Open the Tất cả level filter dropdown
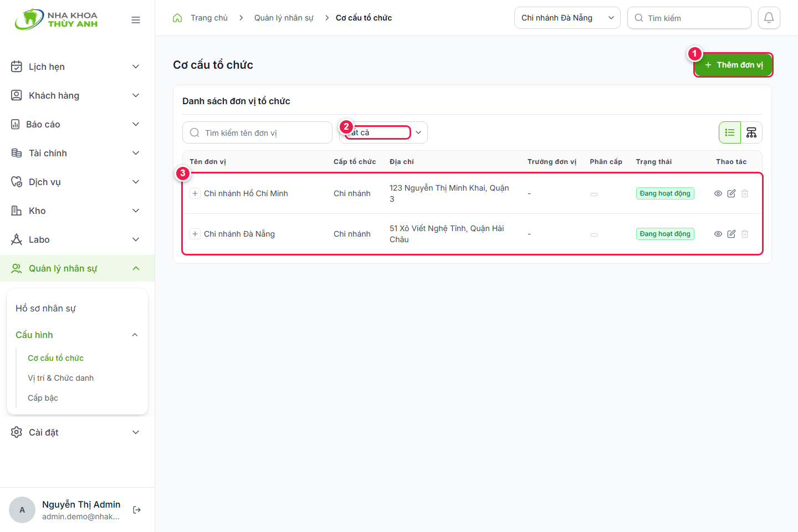Viewport: 798px width, 532px height. [x=383, y=132]
